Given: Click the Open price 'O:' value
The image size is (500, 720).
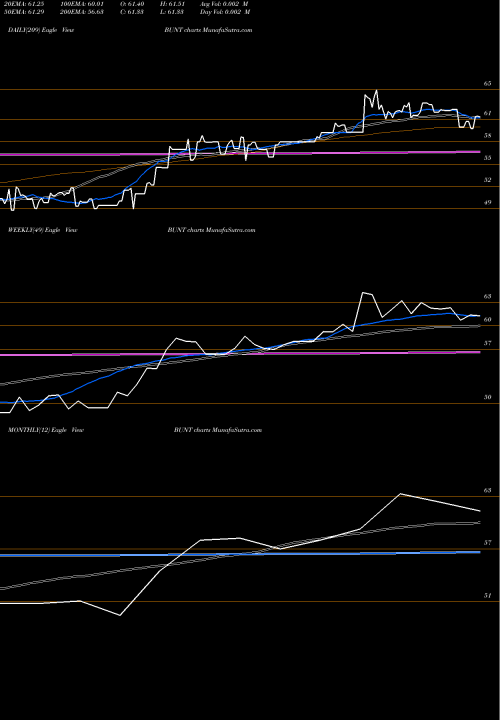Looking at the screenshot, I should (x=130, y=4).
